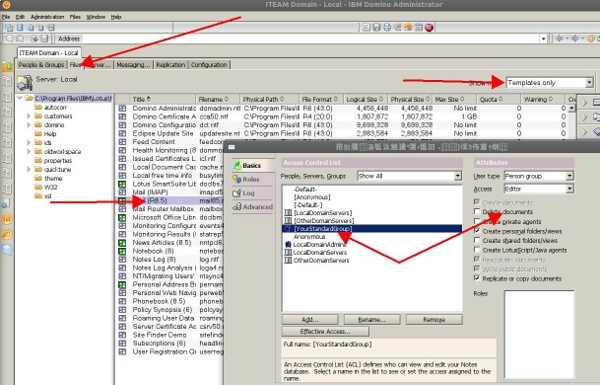Viewport: 600px width, 385px height.
Task: Click the Read public documents checkbox
Action: [477, 259]
